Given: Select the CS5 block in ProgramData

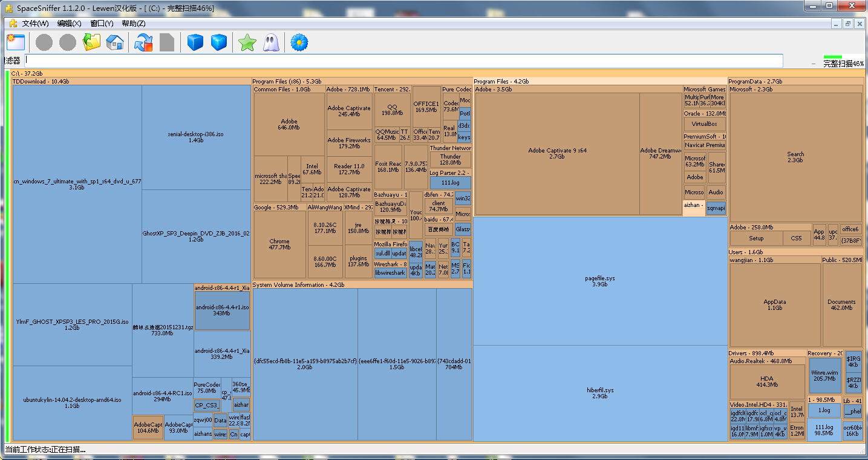Looking at the screenshot, I should [797, 238].
